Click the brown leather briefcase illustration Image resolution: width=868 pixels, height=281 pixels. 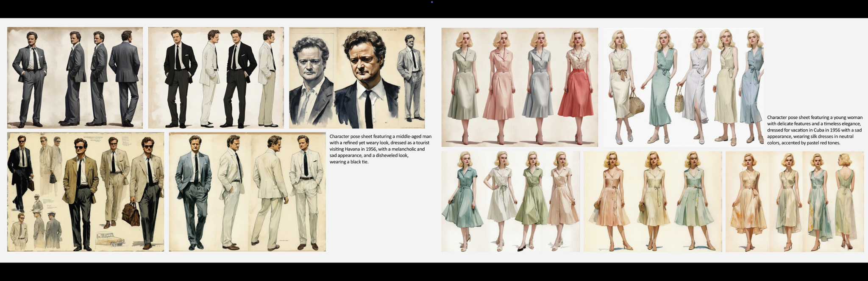click(131, 214)
